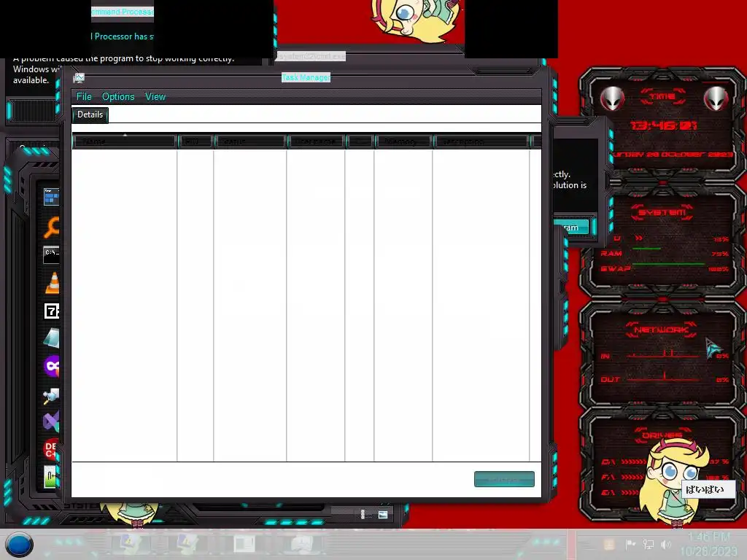Open the Action Center flag tray icon

click(x=630, y=544)
